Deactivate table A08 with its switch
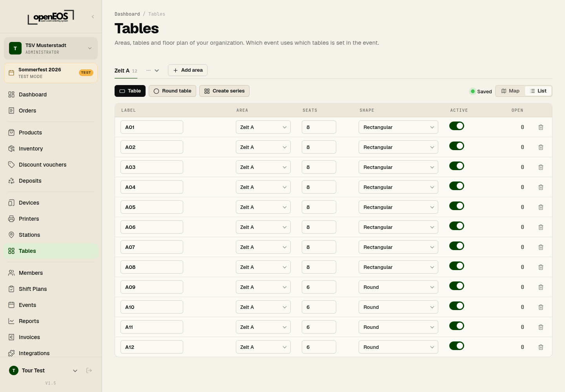The height and width of the screenshot is (392, 565). 457,266
